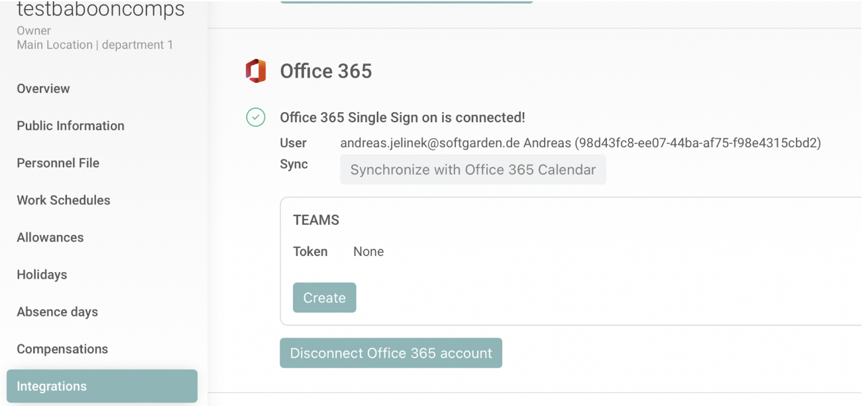Navigate to Work Schedules

(63, 200)
